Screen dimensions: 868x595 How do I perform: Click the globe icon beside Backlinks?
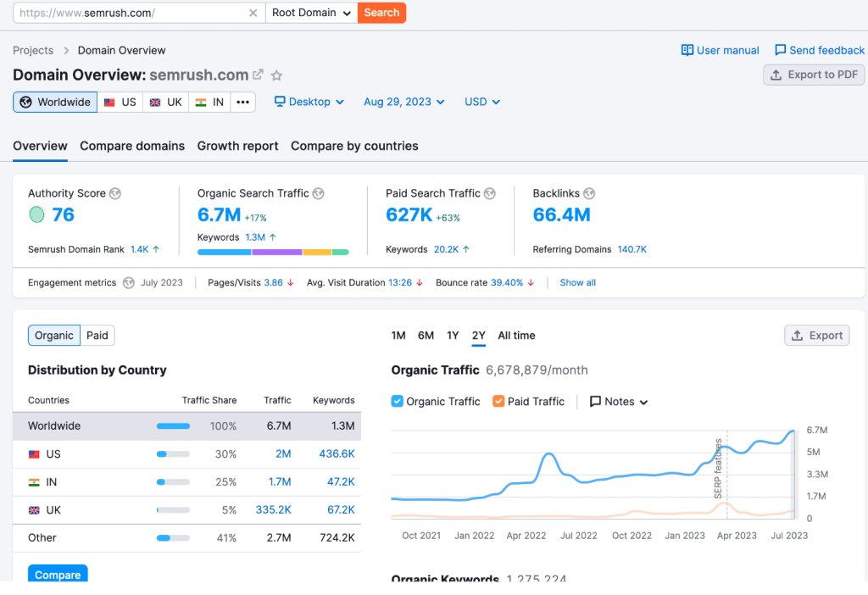(589, 193)
